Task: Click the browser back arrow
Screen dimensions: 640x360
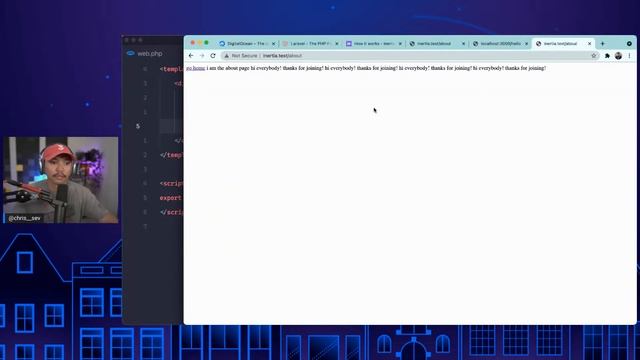Action: click(191, 56)
